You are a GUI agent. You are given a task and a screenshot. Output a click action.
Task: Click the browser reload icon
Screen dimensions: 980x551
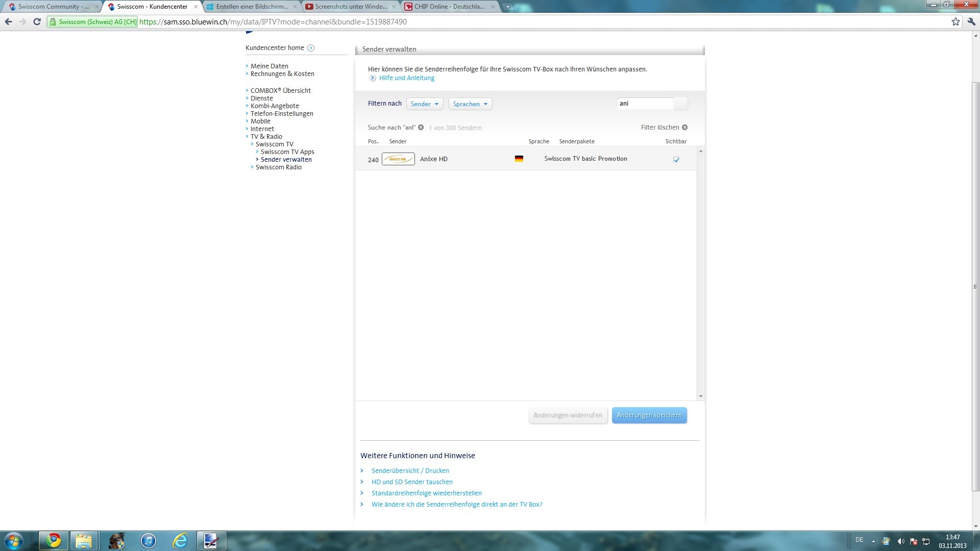click(37, 21)
